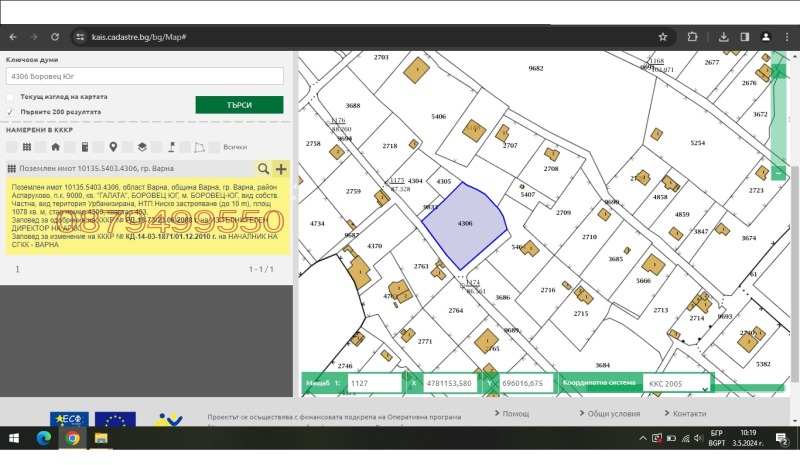The height and width of the screenshot is (465, 800).
Task: Click the map zoom-out minus button
Action: (x=778, y=173)
